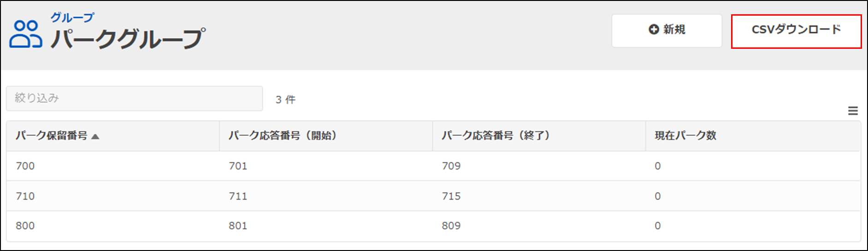Click the 715 end number cell
Screen dimensions: 868x251
pos(451,196)
